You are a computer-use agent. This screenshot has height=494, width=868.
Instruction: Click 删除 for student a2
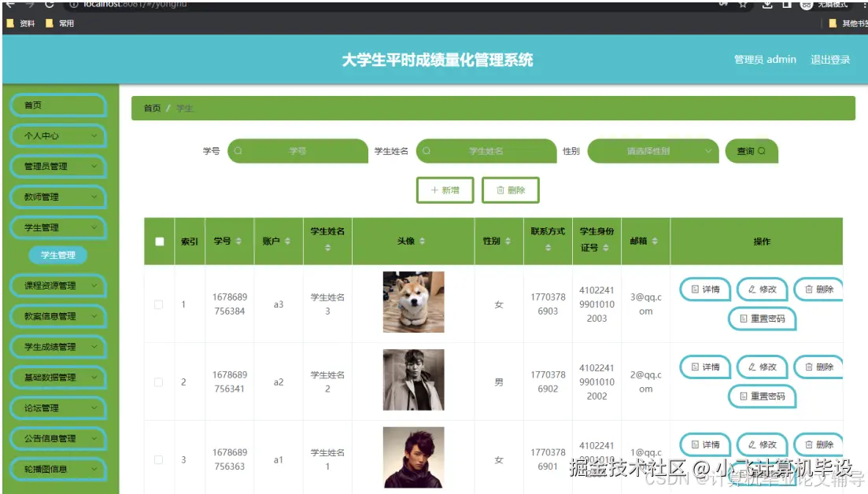coord(818,367)
